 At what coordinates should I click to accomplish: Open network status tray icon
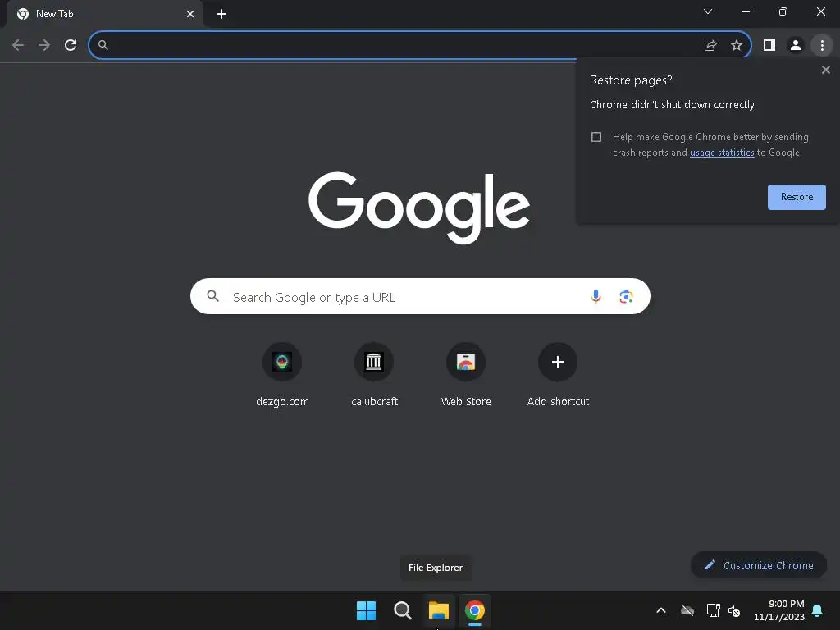pos(713,610)
